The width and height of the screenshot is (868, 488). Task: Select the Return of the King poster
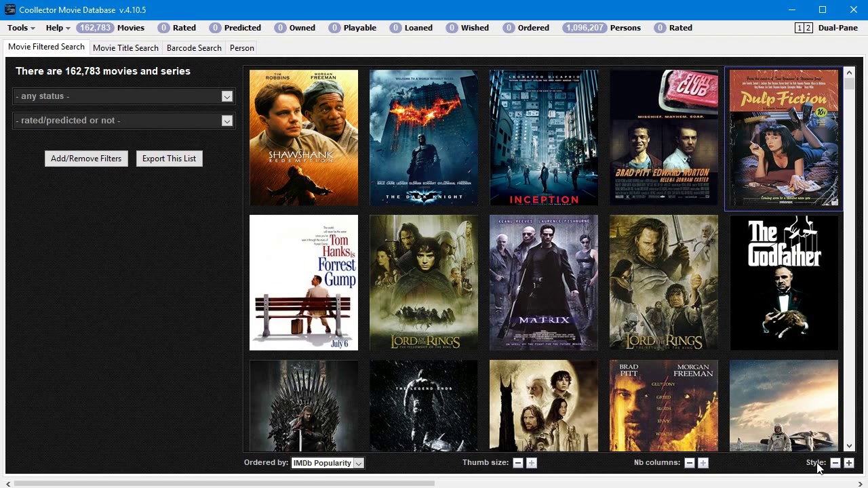[x=664, y=283]
